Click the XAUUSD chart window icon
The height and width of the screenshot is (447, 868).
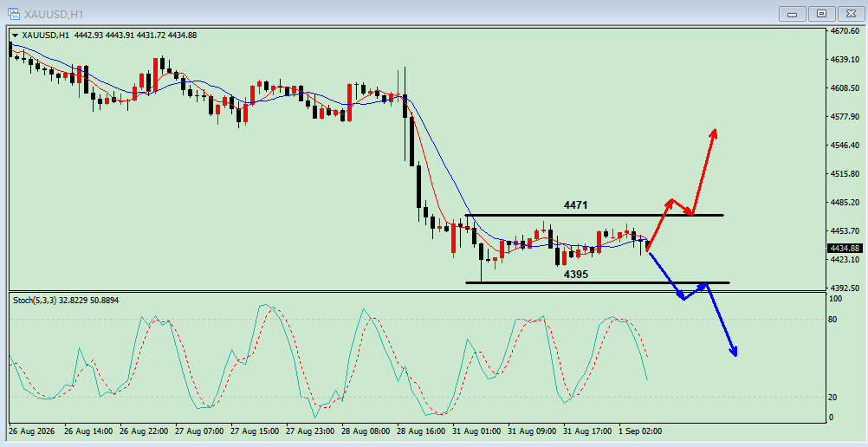pyautogui.click(x=13, y=13)
